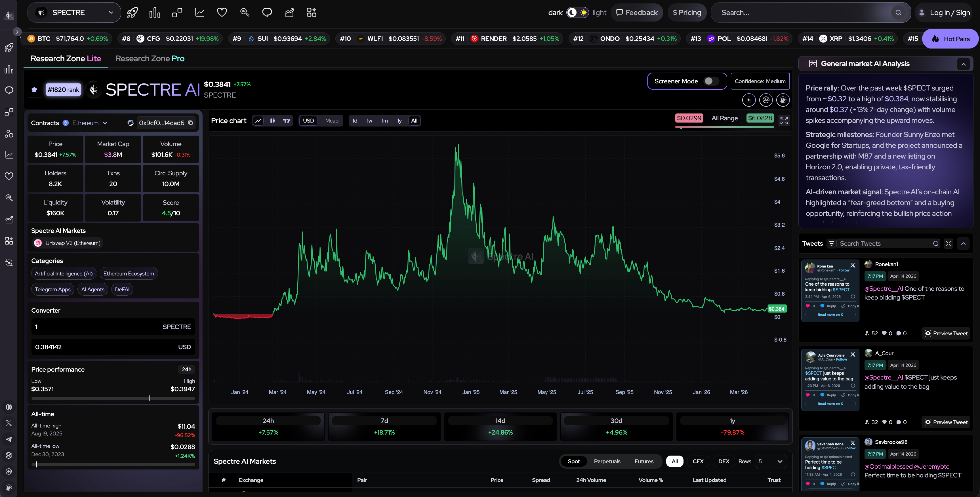Open the chat bubble icon in the top navigation bar
Image resolution: width=980 pixels, height=497 pixels.
[x=267, y=12]
